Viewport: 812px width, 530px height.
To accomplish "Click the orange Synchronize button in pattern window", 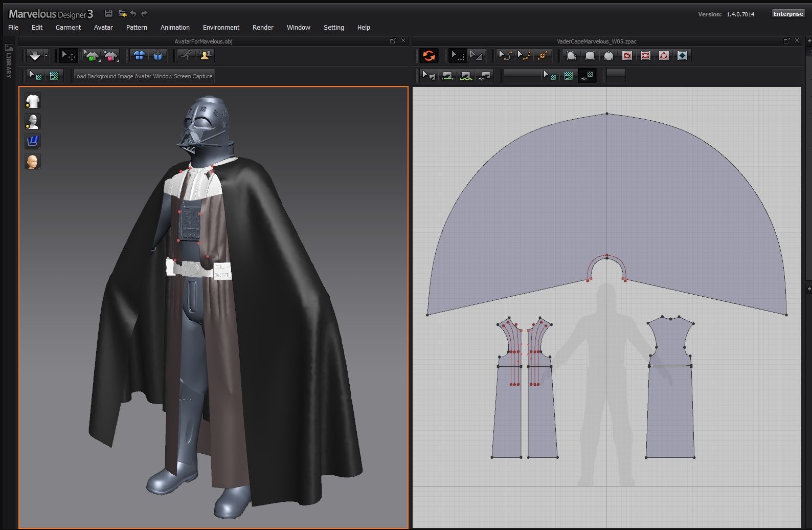I will point(429,56).
